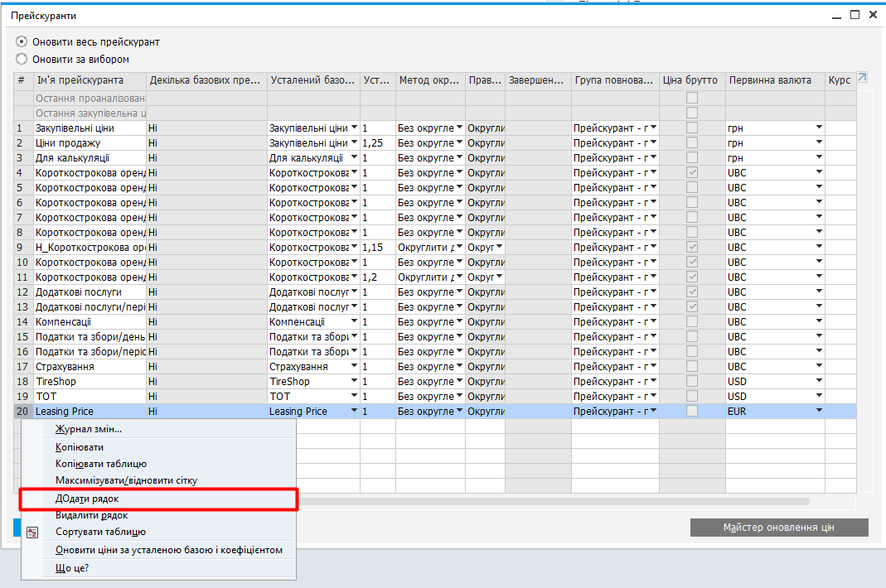Select 'Журнал змін...' menu entry
886x588 pixels.
[88, 429]
